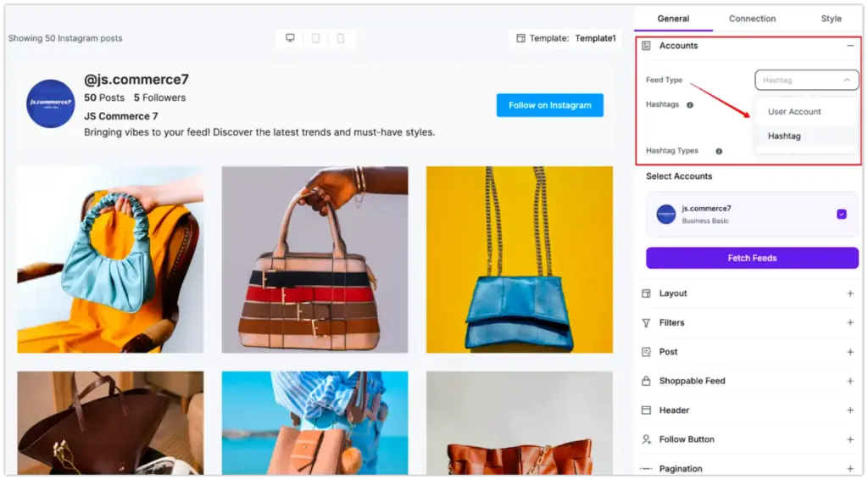This screenshot has height=480, width=868.
Task: Open the blue chain bag post
Action: tap(520, 260)
